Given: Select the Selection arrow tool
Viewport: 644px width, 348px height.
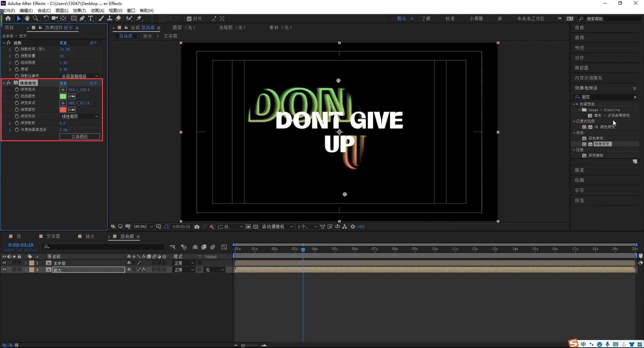Looking at the screenshot, I should coord(19,18).
